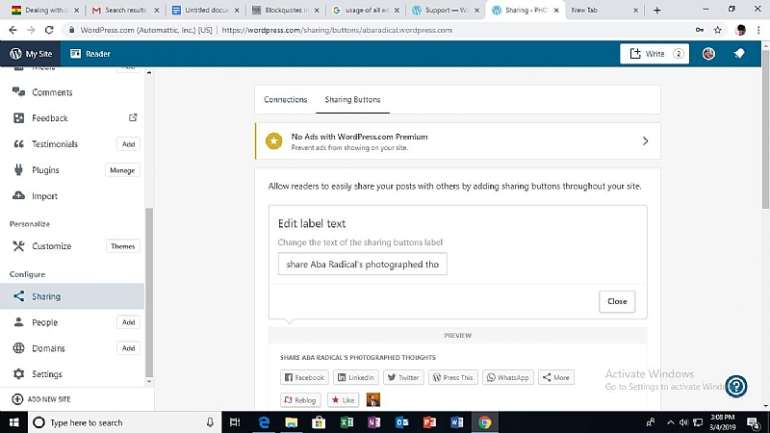Click the Feedback external link icon

(133, 118)
